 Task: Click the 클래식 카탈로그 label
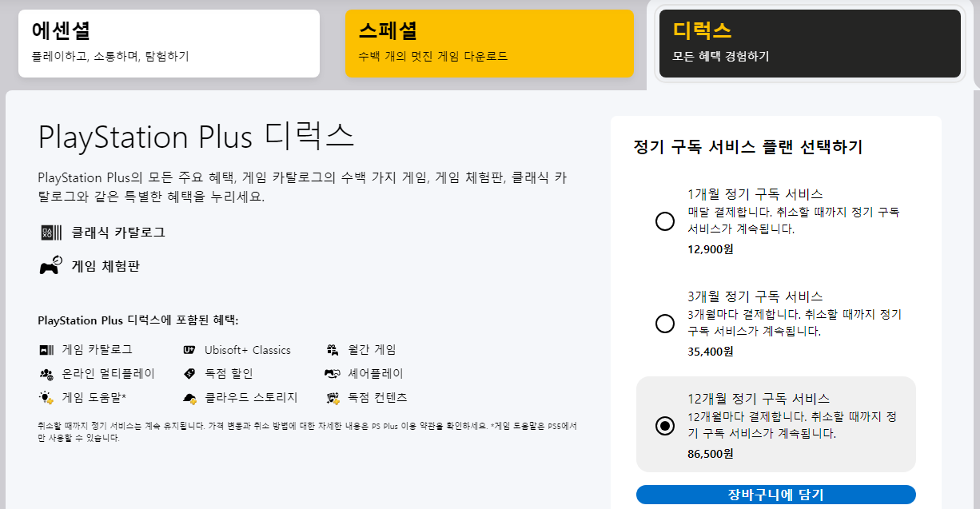[x=118, y=233]
